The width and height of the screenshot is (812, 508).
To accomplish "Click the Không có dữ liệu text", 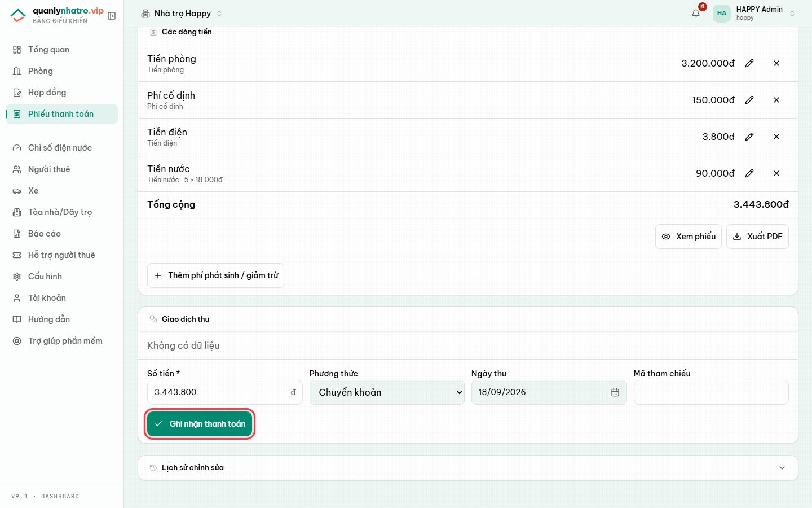I will 183,345.
